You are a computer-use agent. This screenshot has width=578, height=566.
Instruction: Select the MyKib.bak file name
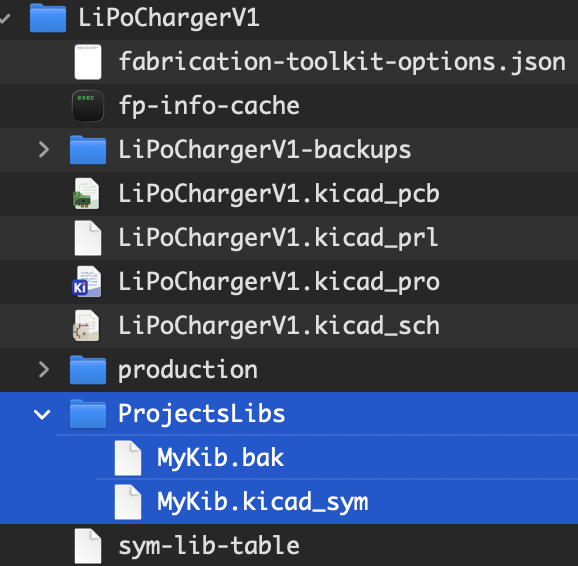pos(220,458)
